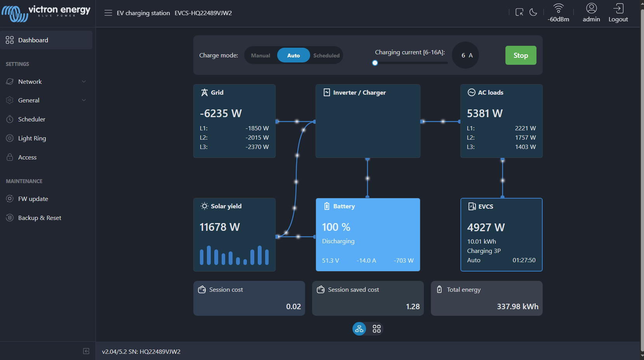Screen dimensions: 644x360
Task: Click the Session saved cost wallet icon
Action: 321,289
